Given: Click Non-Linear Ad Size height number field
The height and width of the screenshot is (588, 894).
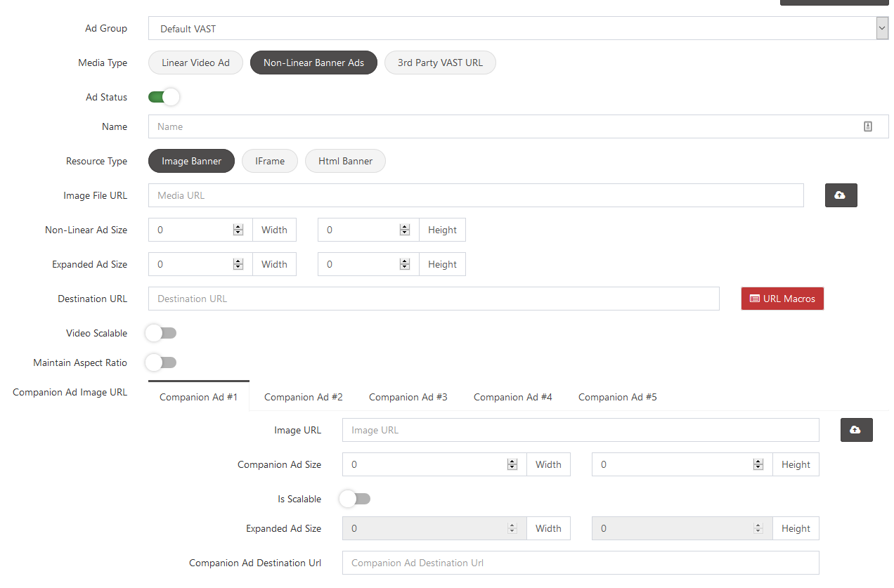Looking at the screenshot, I should coord(368,230).
